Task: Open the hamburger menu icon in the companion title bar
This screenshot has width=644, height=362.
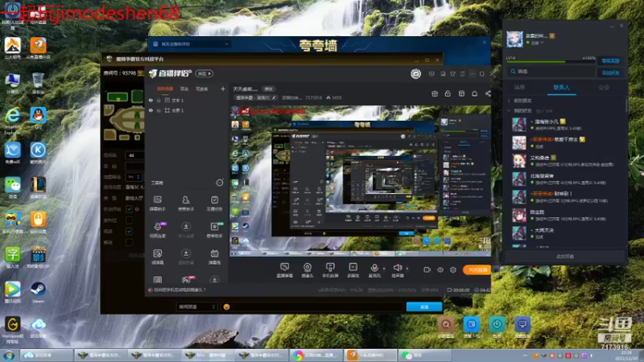Action: 462,74
